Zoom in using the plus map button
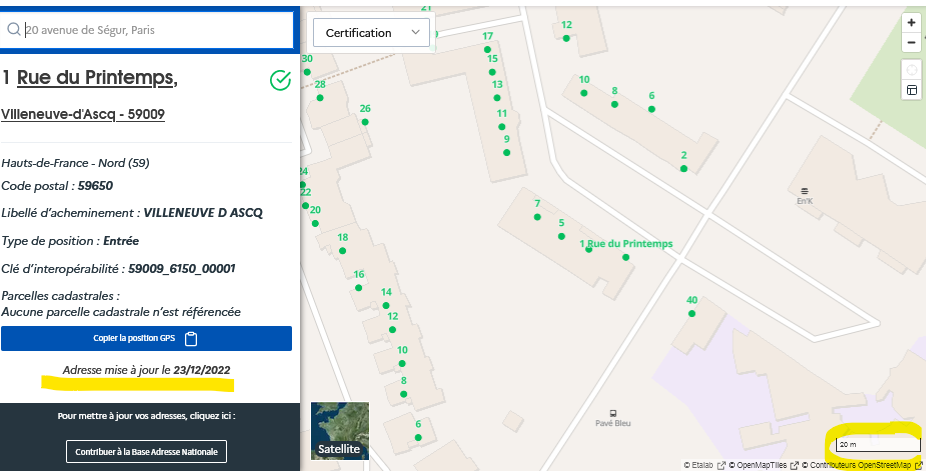Screen dimensions: 926x473 point(911,23)
